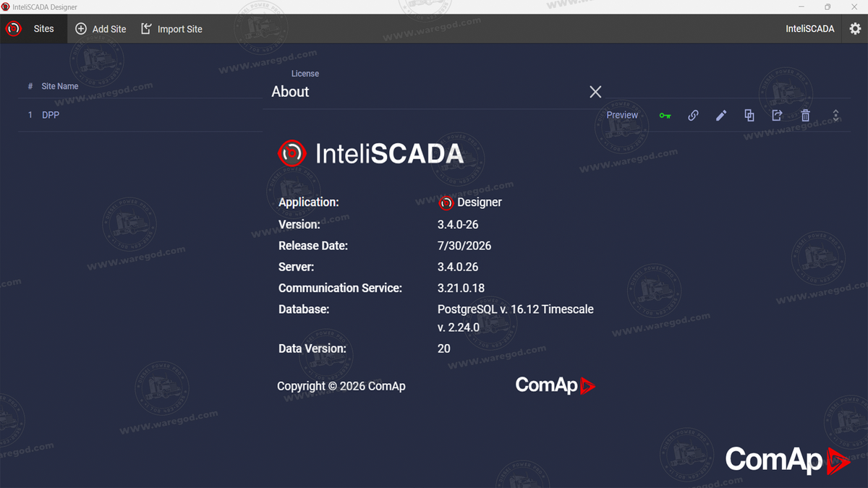Click the Site Name column header
This screenshot has width=868, height=488.
pyautogui.click(x=60, y=86)
